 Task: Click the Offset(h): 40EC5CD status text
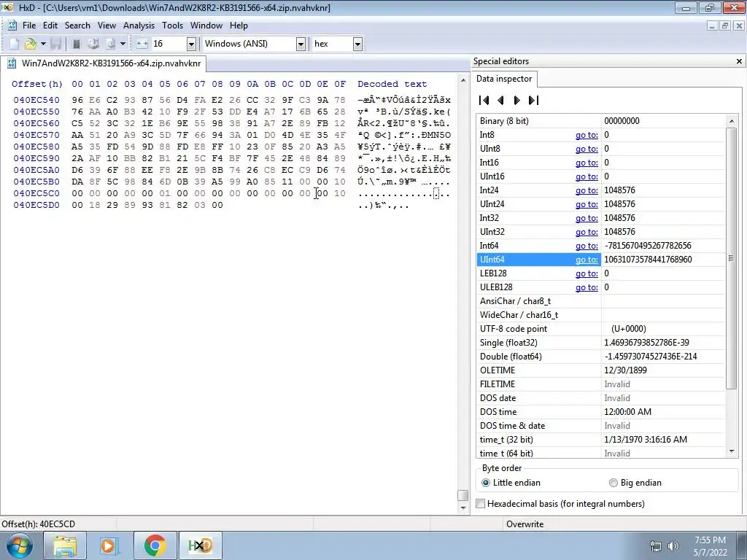click(x=39, y=524)
